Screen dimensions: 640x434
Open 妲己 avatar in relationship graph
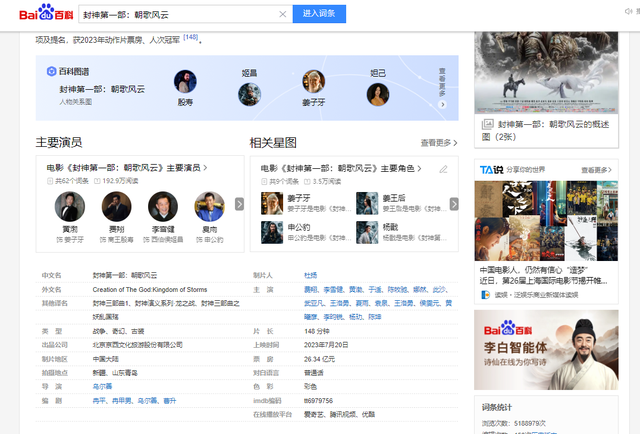point(378,94)
